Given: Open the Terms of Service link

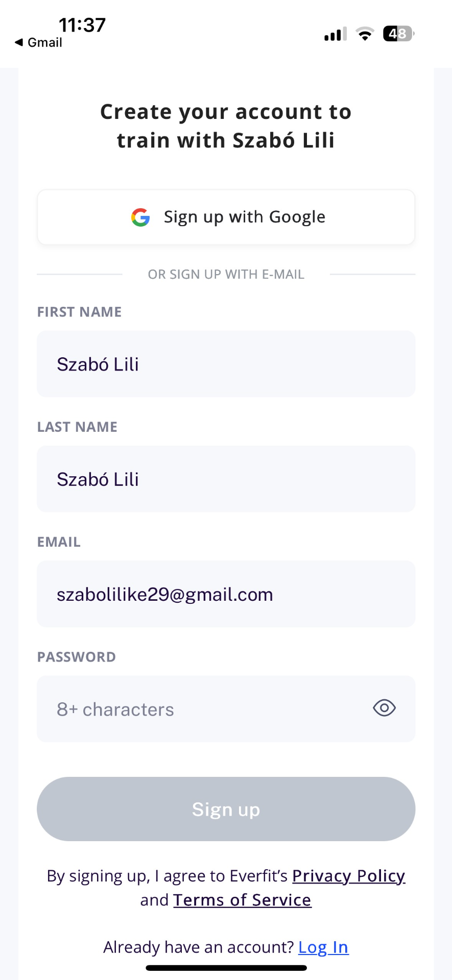Looking at the screenshot, I should pyautogui.click(x=242, y=900).
